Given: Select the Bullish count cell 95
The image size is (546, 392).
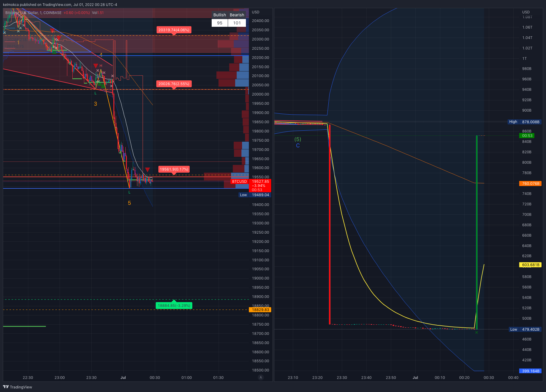Looking at the screenshot, I should tap(220, 23).
